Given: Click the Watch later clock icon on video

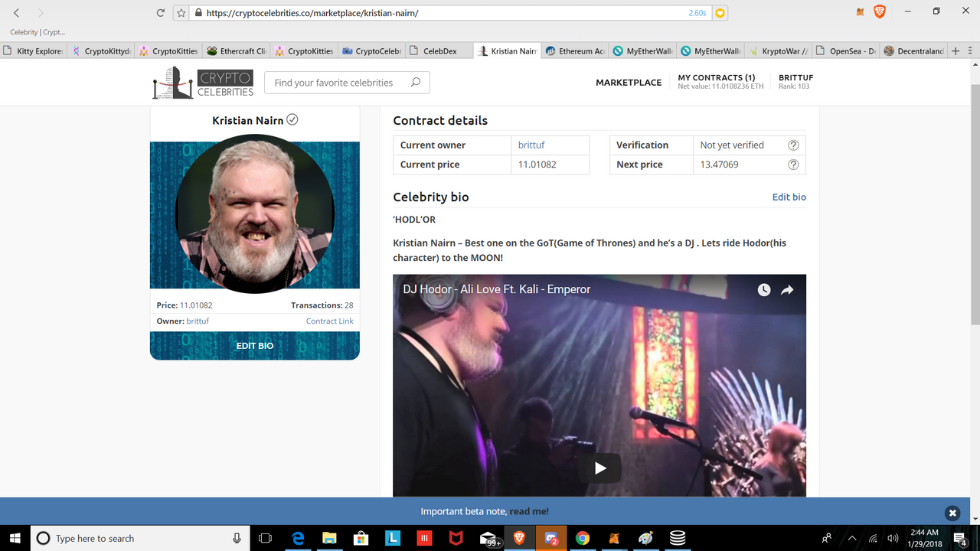Looking at the screenshot, I should pos(764,290).
